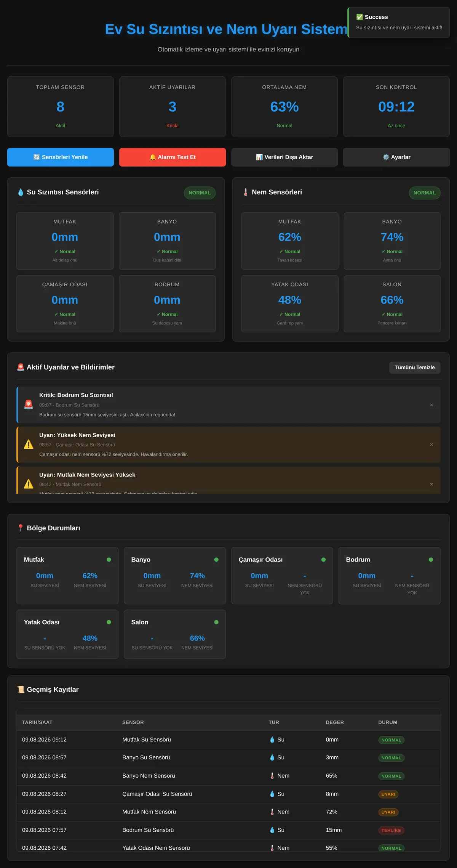
Task: Click the "Su deposu yanı" location text
Action: click(x=167, y=323)
